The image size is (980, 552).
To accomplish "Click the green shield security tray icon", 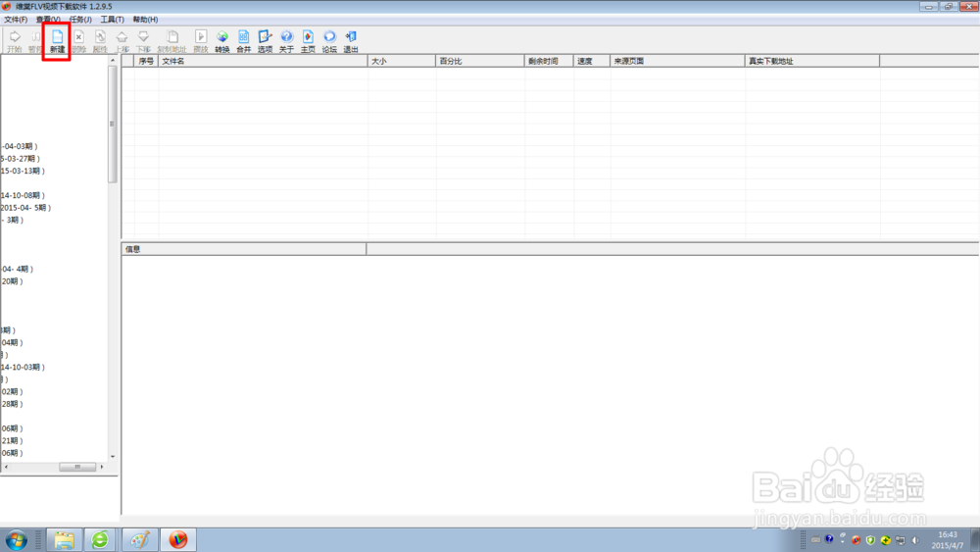I will point(870,540).
